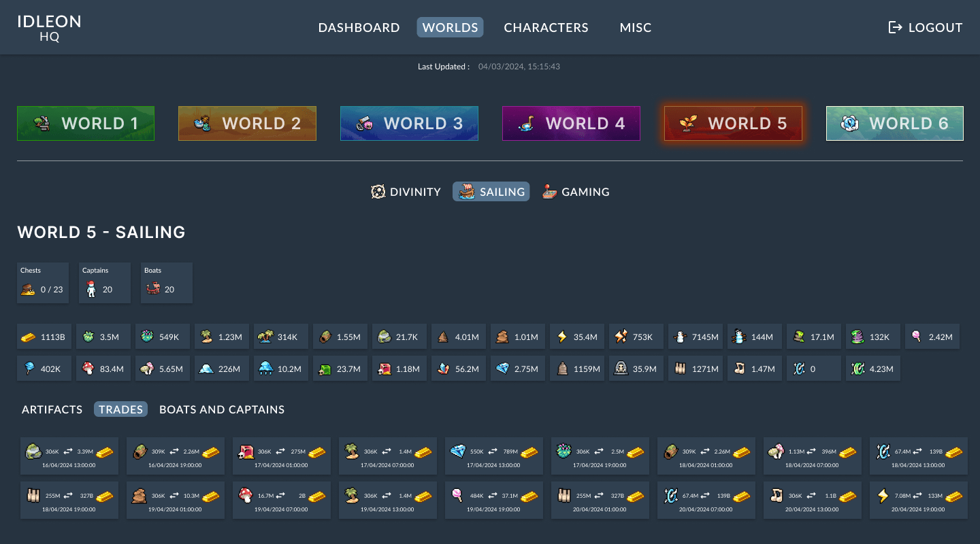The height and width of the screenshot is (544, 980).
Task: Go to the Dashboard menu item
Action: pos(359,27)
